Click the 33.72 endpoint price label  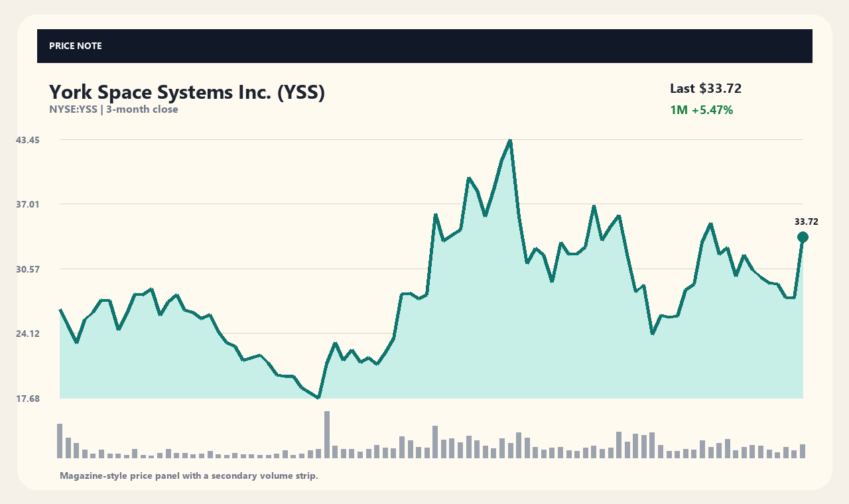click(807, 221)
